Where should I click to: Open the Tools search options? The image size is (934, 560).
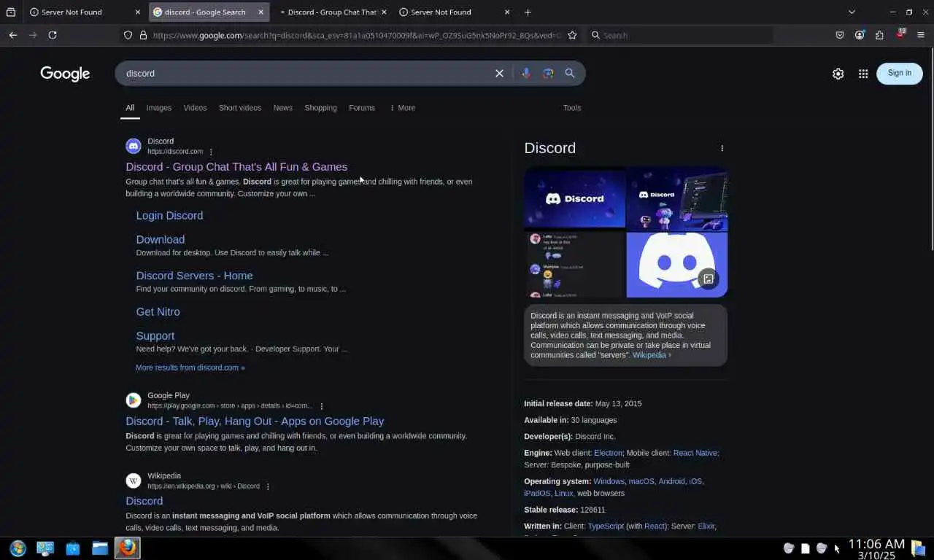(572, 108)
